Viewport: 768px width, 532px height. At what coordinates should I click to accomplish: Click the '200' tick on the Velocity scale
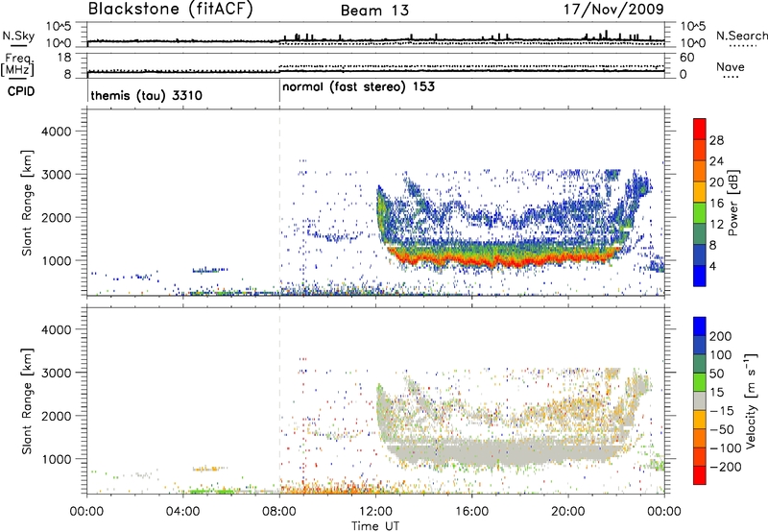pos(721,336)
